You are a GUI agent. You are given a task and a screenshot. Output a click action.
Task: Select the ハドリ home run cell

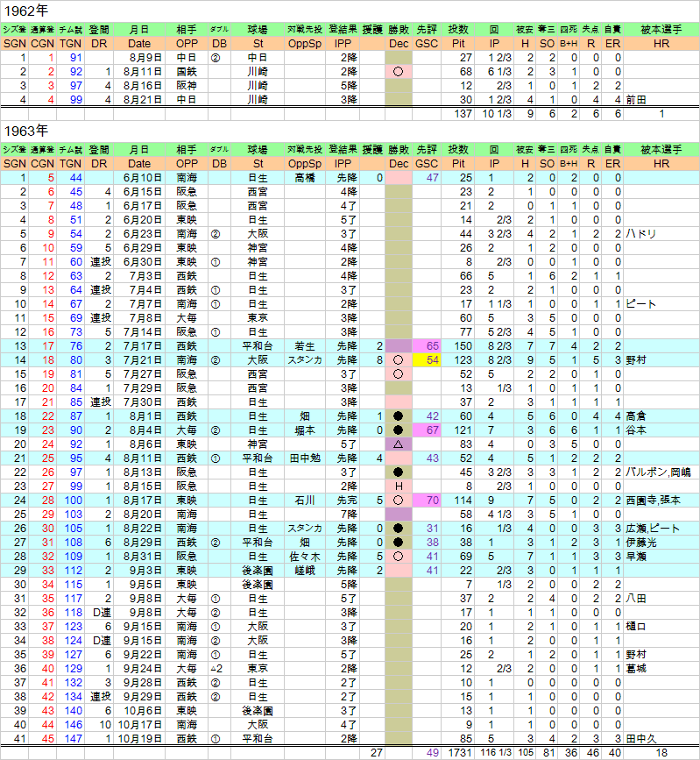tap(661, 234)
